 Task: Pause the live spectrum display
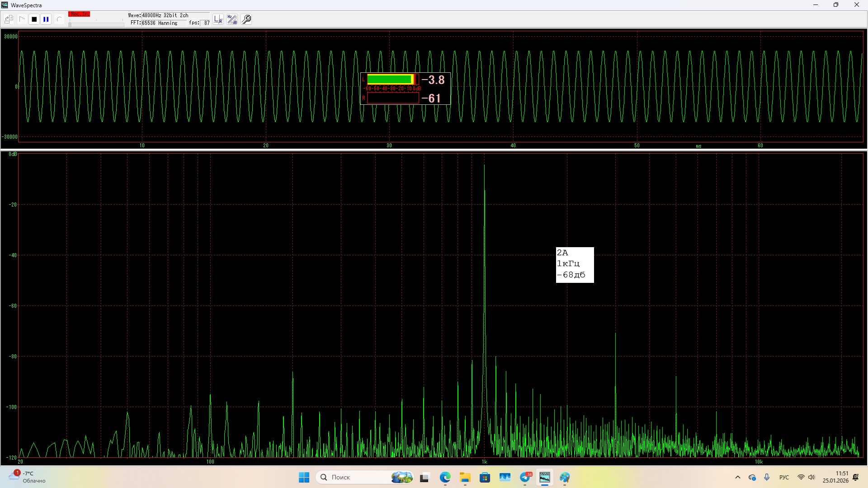46,19
